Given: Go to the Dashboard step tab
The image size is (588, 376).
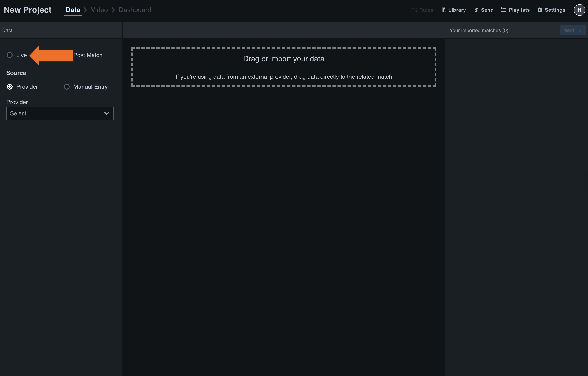Looking at the screenshot, I should click(135, 10).
